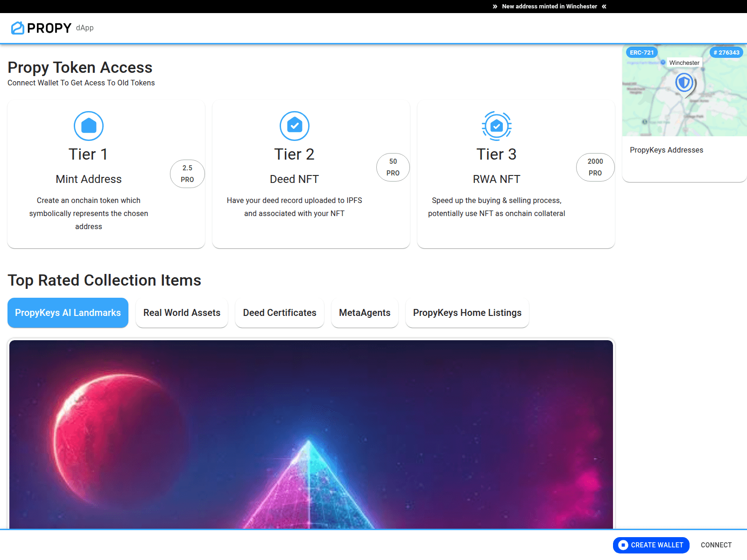
Task: Click the Propy logo icon
Action: 18,28
